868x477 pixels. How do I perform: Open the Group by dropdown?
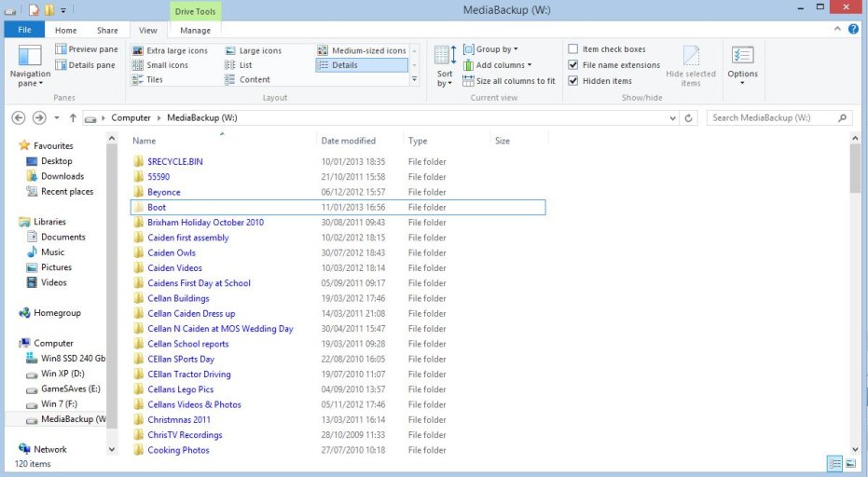[x=490, y=48]
